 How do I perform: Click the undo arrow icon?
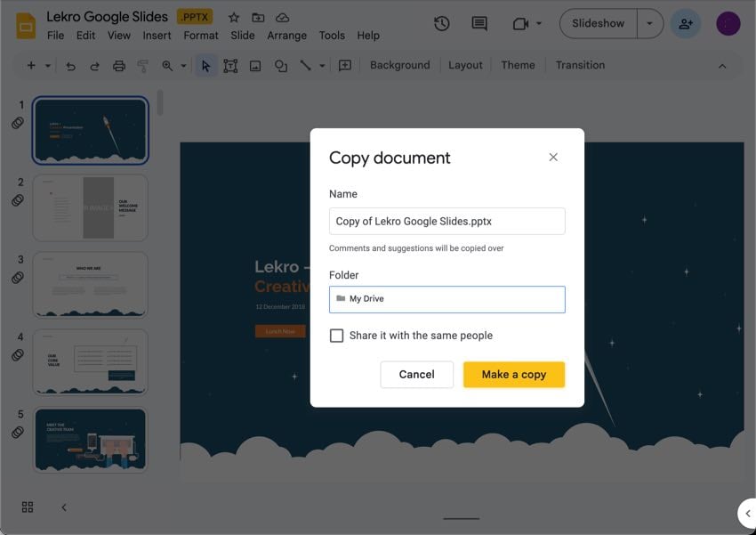click(71, 66)
